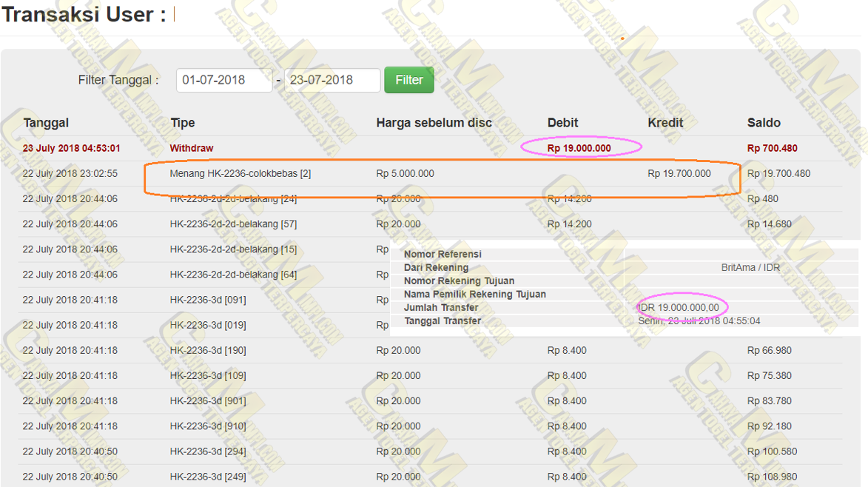Click the Rp 19.700.000 kredit amount
This screenshot has width=868, height=487.
click(679, 174)
